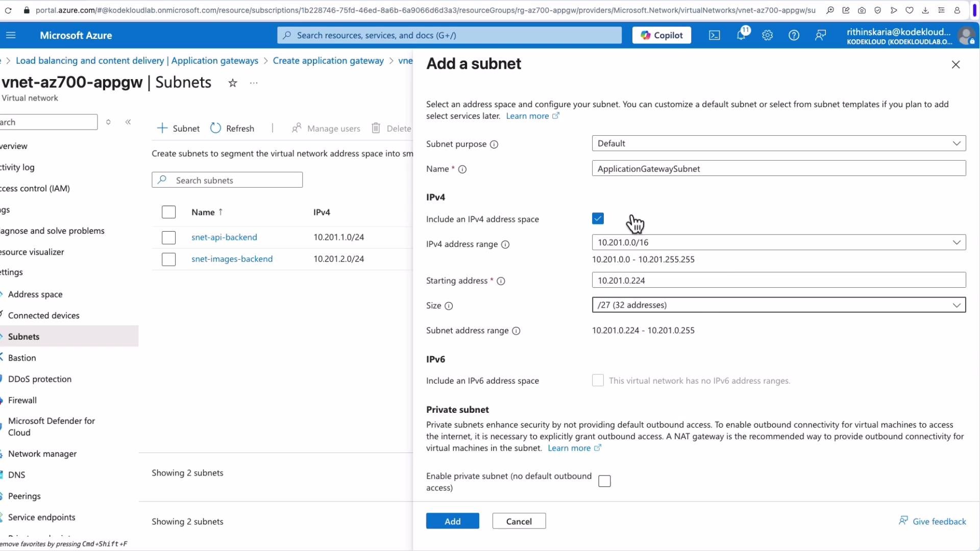Click Delete in the subnets toolbar
The width and height of the screenshot is (980, 551).
[391, 129]
